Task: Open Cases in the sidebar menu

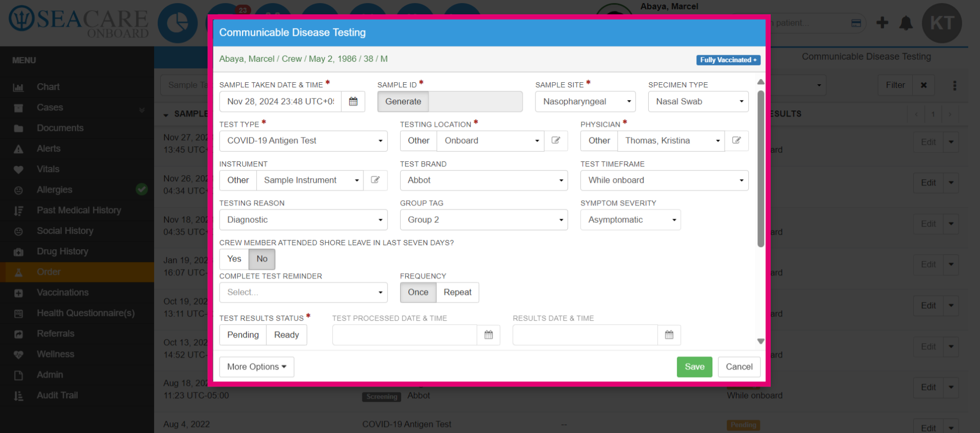Action: 77,108
